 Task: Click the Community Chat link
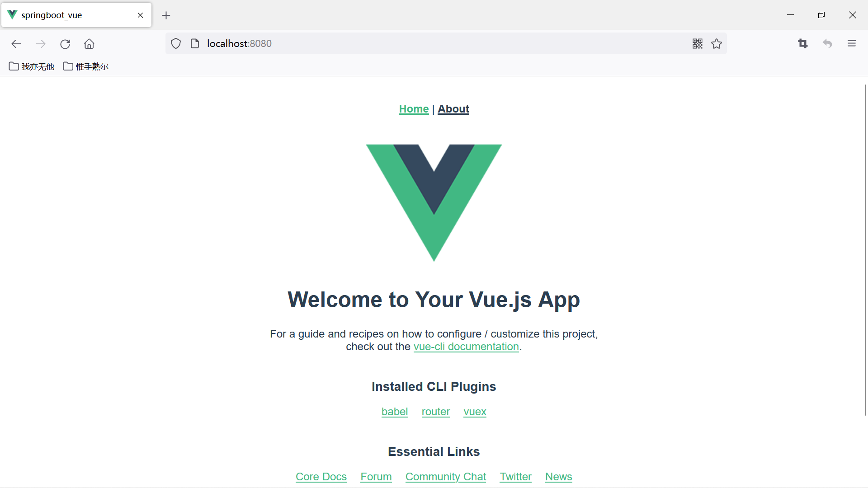point(445,476)
